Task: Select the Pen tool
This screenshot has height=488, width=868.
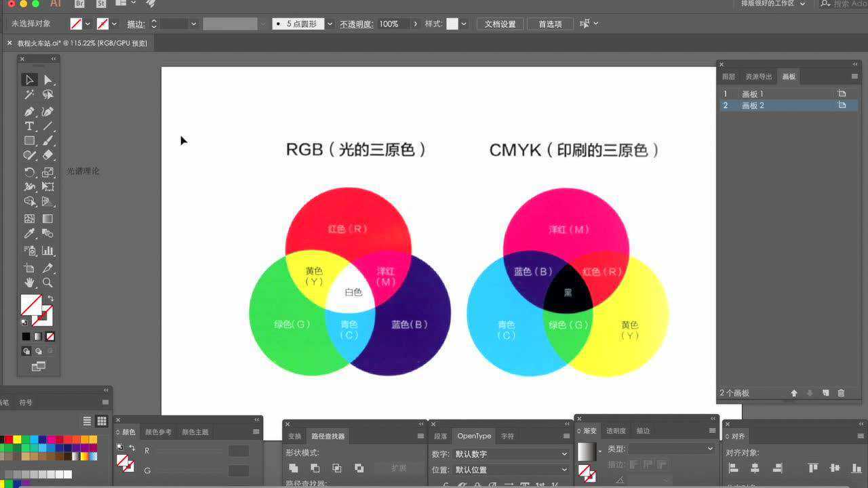Action: 29,110
